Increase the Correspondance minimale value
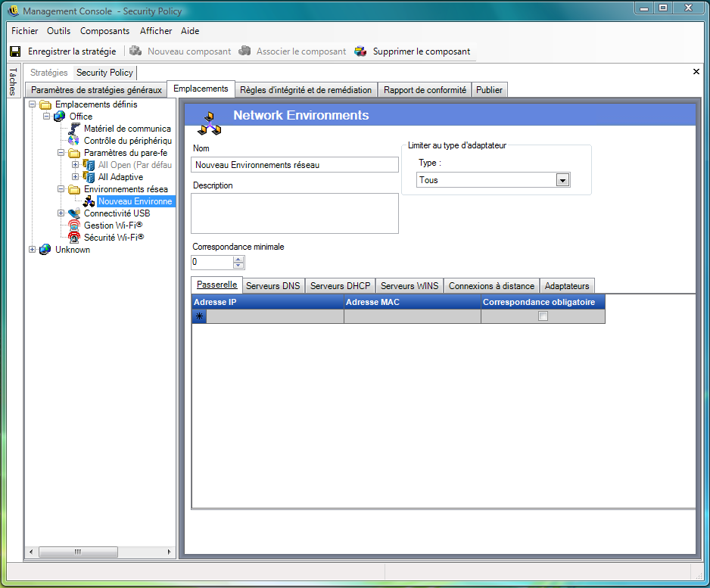This screenshot has height=588, width=710. click(239, 259)
